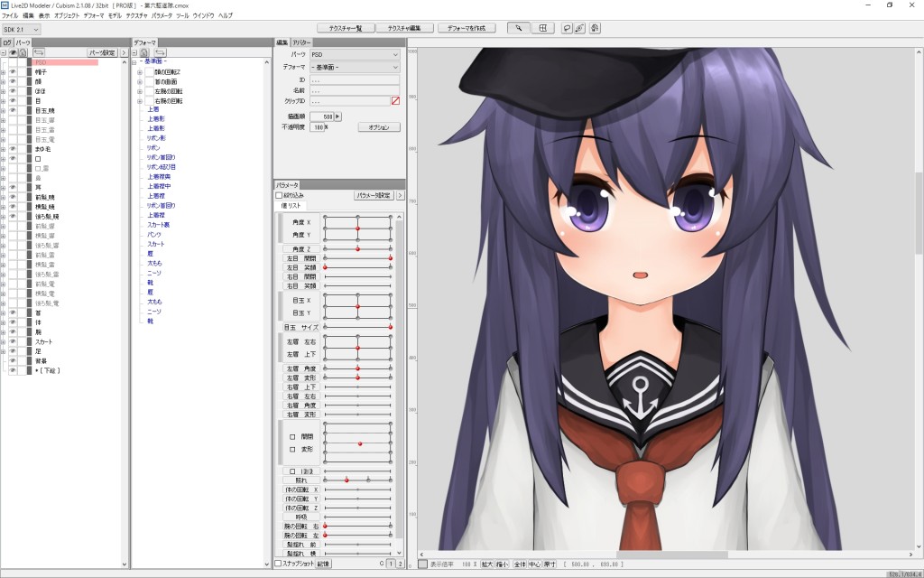This screenshot has width=924, height=578.
Task: Click the 記憶 snapshot button
Action: pyautogui.click(x=324, y=564)
